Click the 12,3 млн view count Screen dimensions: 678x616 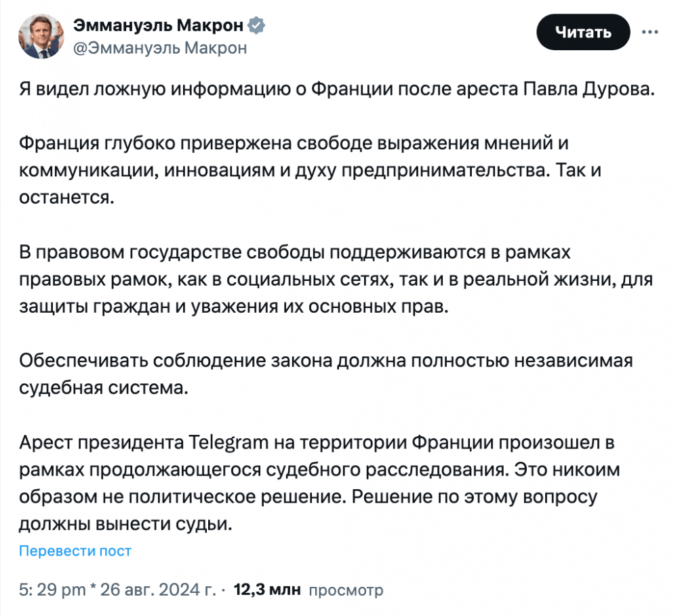(266, 590)
